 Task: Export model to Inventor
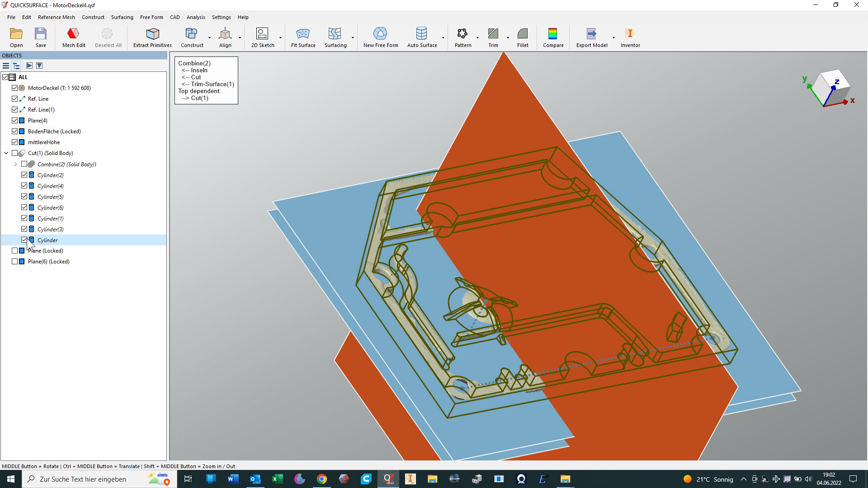pos(630,34)
